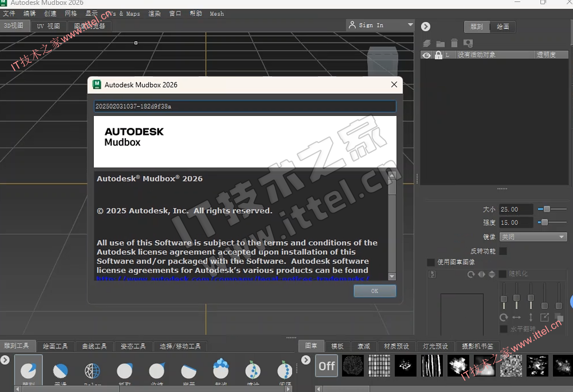Open the 渲染 menu
This screenshot has height=392, width=573.
[155, 14]
